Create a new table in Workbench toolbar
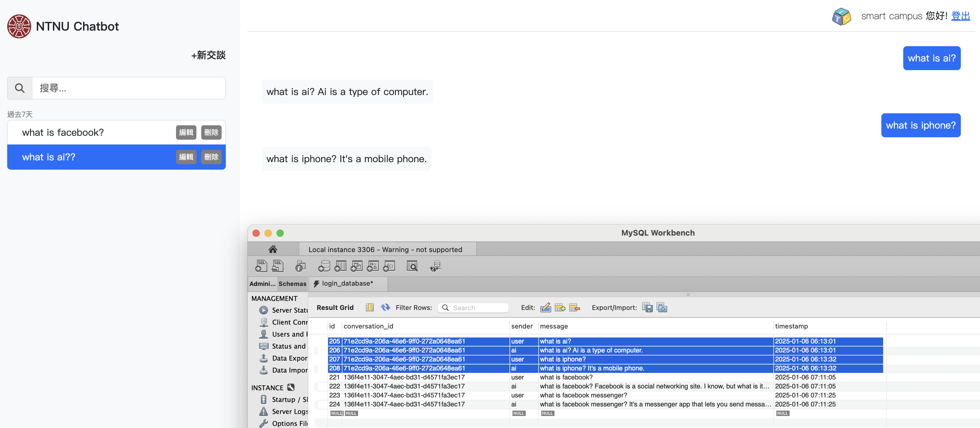This screenshot has width=980, height=428. [x=340, y=266]
